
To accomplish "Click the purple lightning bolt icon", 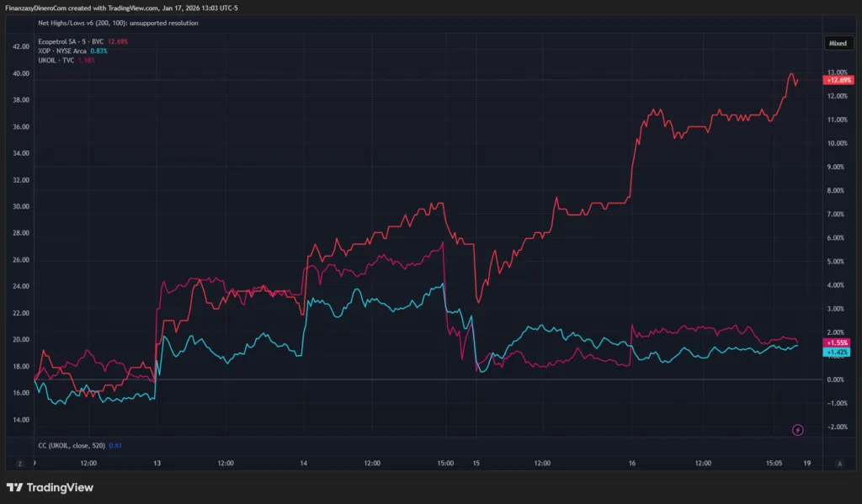I will 798,430.
